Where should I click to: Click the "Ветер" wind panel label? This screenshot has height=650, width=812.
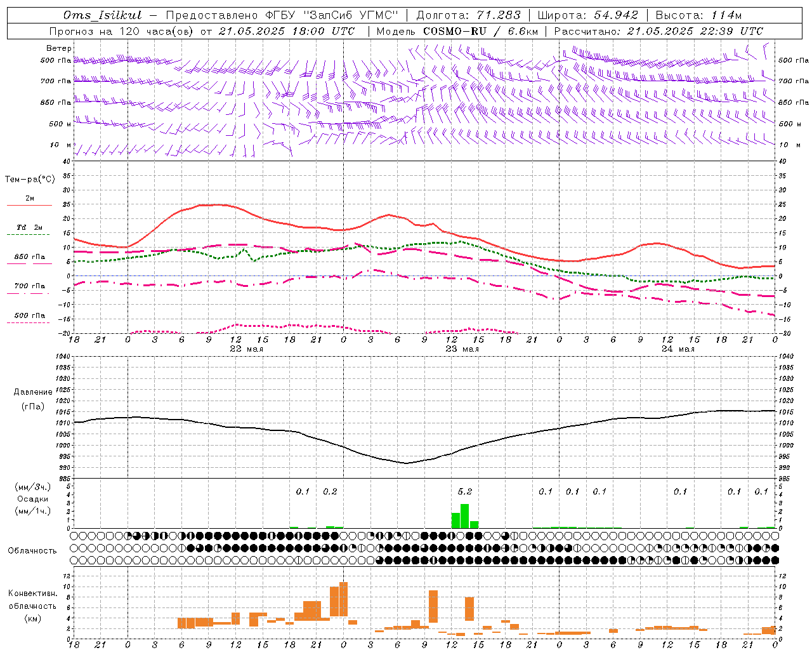tap(59, 48)
